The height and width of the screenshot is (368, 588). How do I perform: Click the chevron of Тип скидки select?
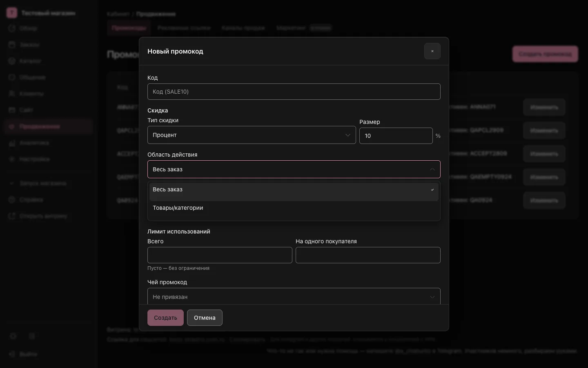(x=348, y=135)
